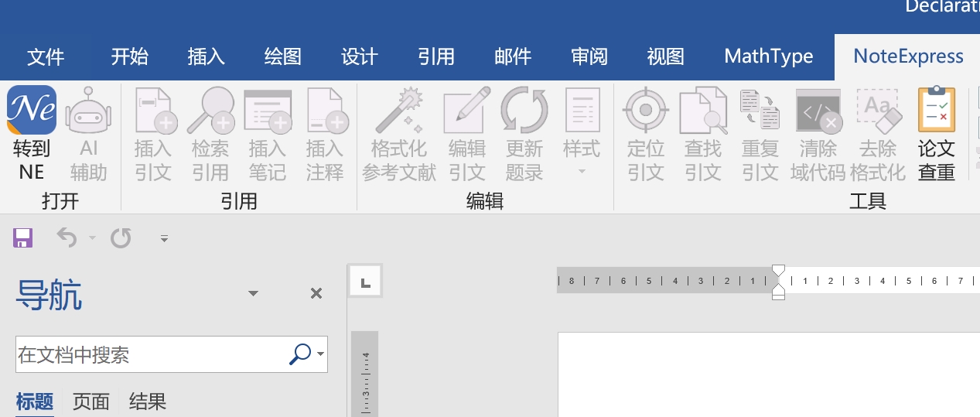Open the 论文查重 plagiarism check tool
The image size is (980, 417).
click(937, 133)
